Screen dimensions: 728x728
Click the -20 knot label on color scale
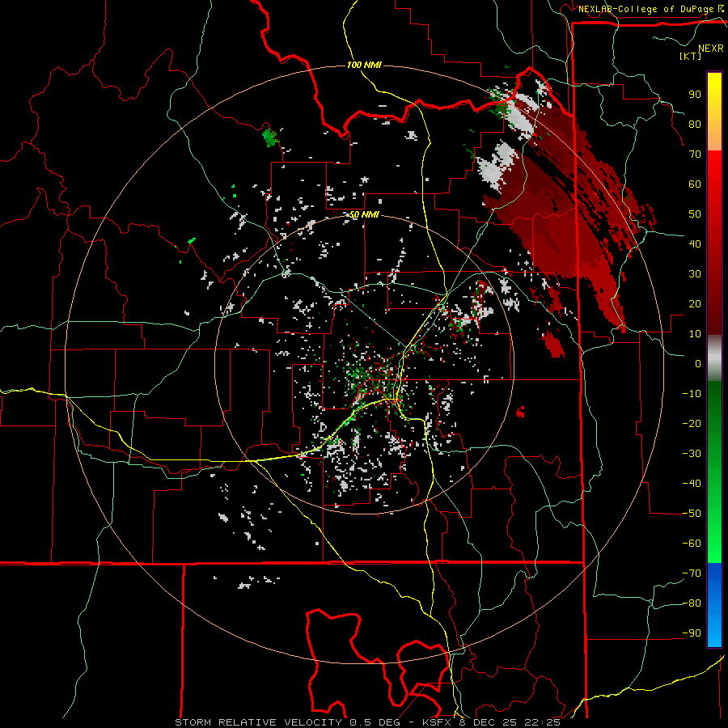point(692,423)
